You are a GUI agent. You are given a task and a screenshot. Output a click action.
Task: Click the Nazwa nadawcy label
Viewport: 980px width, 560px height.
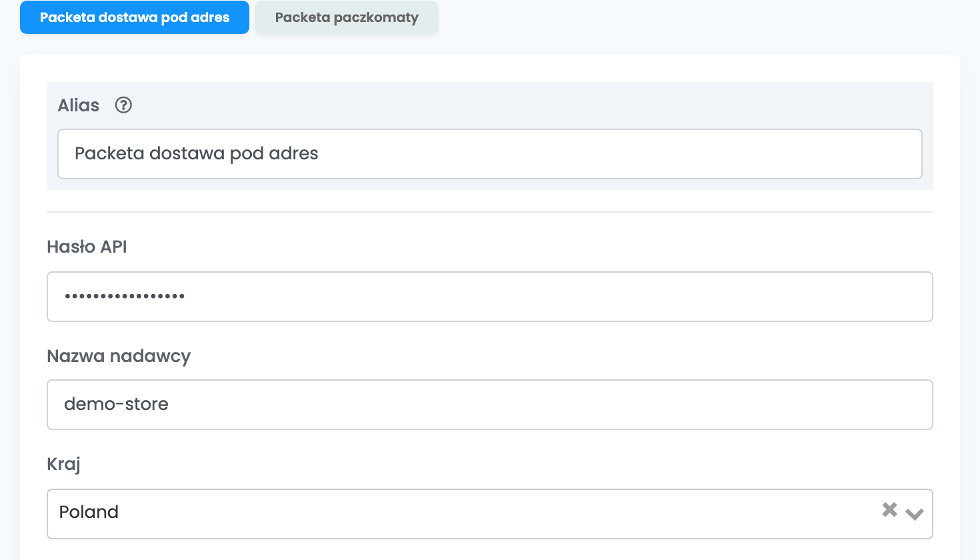[x=119, y=356]
